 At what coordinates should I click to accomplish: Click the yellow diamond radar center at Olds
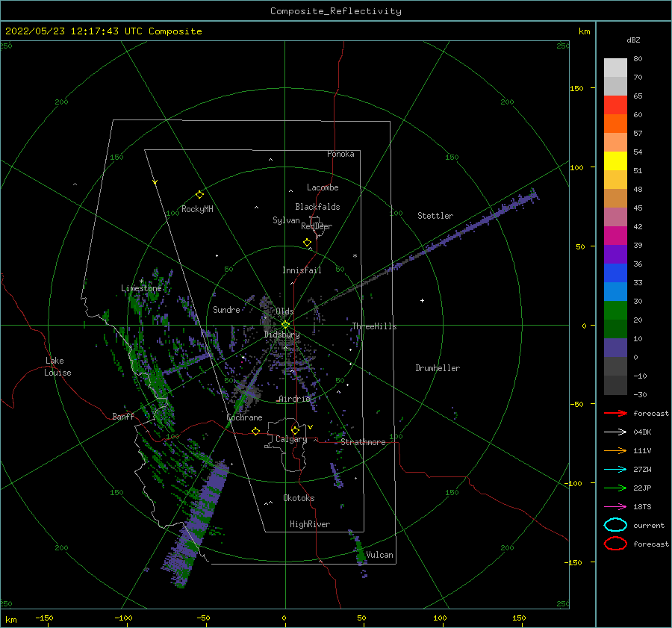click(x=285, y=325)
